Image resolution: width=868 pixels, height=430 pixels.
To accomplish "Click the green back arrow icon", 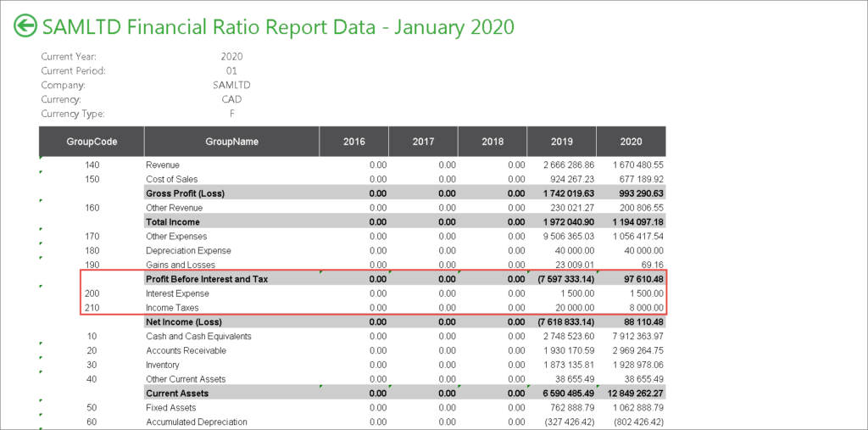I will [x=25, y=26].
